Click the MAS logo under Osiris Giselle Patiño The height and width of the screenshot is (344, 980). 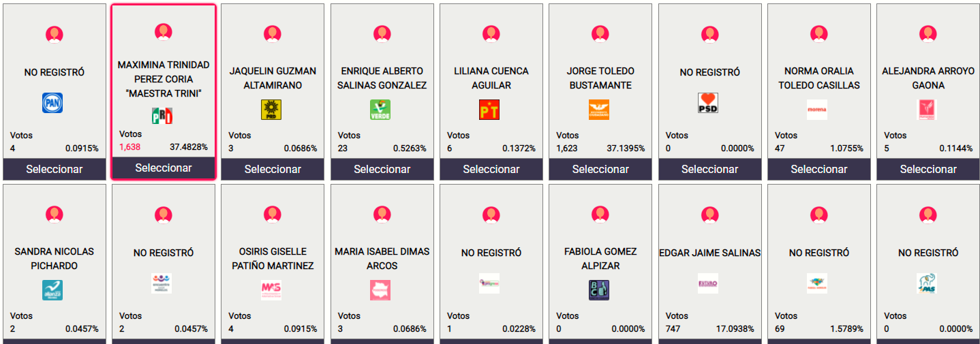pyautogui.click(x=271, y=290)
